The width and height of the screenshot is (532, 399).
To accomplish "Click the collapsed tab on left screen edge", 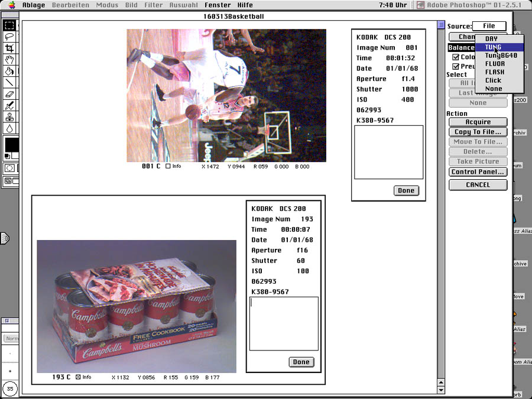I will coord(5,238).
